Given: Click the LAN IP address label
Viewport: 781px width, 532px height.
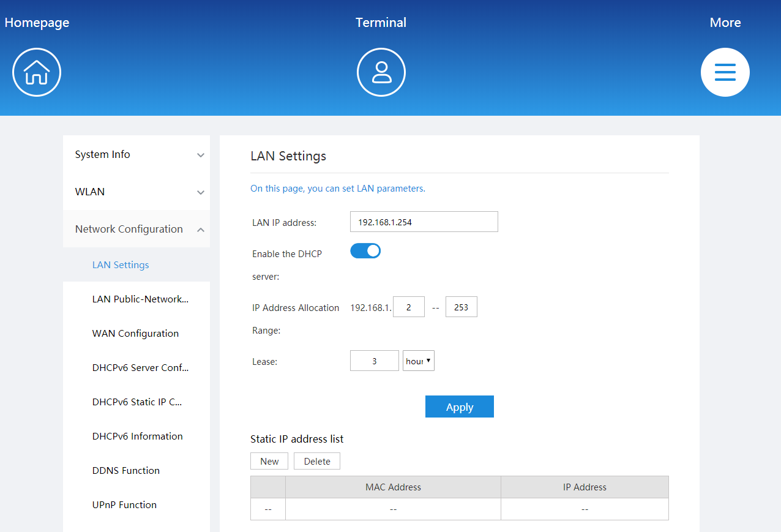Looking at the screenshot, I should point(284,223).
